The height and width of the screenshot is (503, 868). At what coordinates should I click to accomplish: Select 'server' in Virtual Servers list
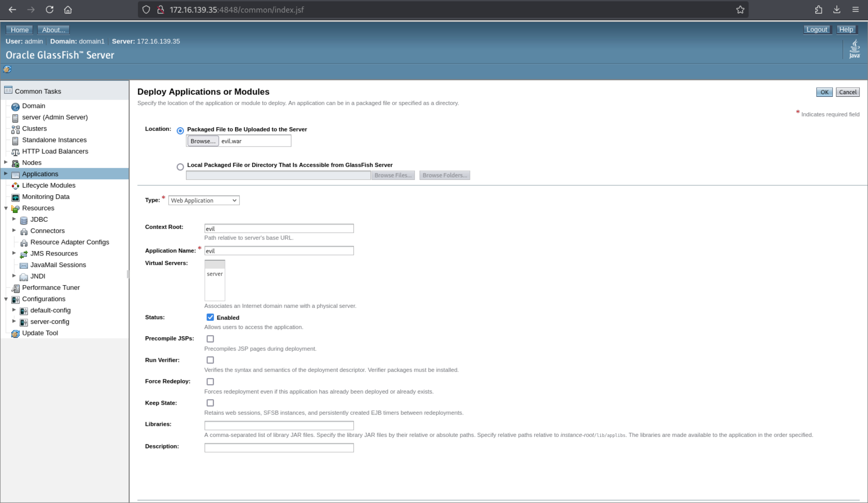215,274
